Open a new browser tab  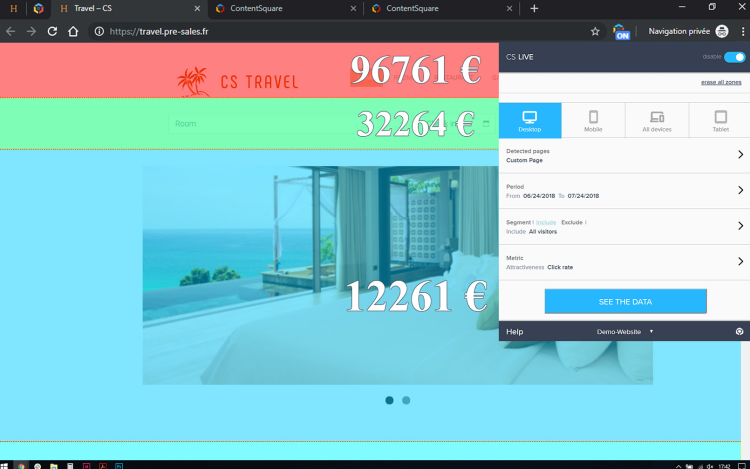[x=534, y=8]
